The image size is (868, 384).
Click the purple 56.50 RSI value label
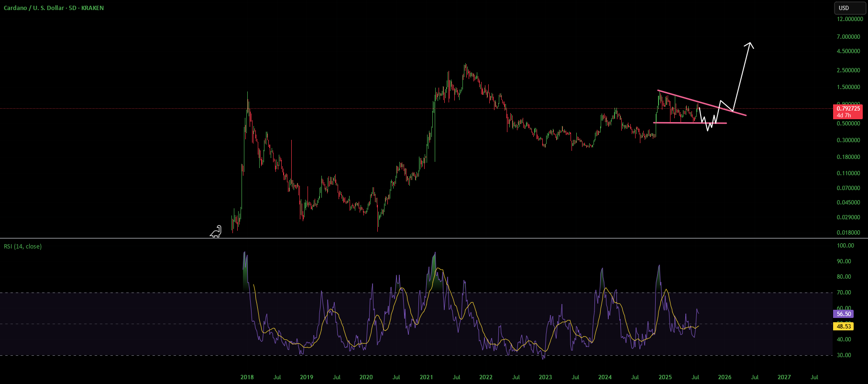[844, 314]
